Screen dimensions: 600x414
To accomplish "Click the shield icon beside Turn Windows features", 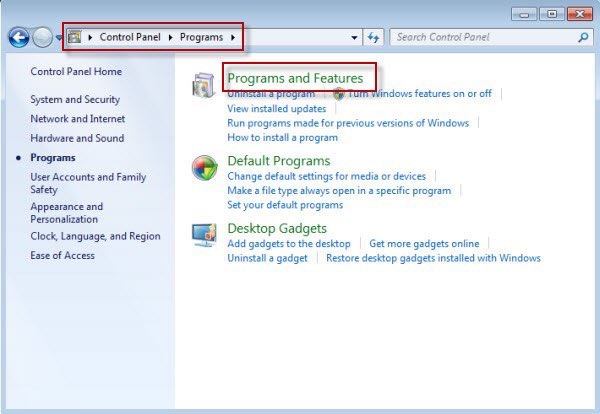I will coord(338,93).
